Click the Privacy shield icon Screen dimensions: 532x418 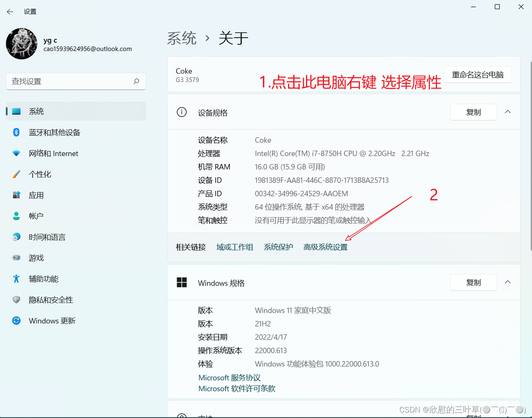pyautogui.click(x=16, y=300)
